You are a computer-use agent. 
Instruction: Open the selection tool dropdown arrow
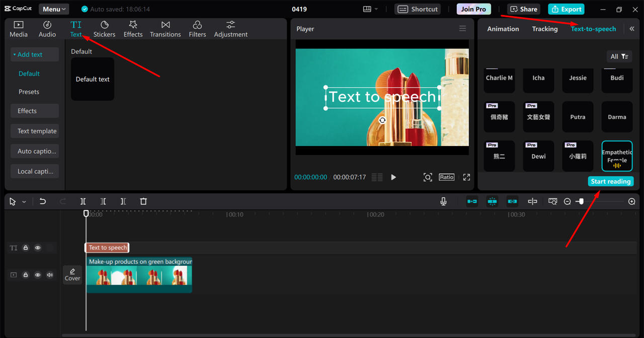point(24,202)
